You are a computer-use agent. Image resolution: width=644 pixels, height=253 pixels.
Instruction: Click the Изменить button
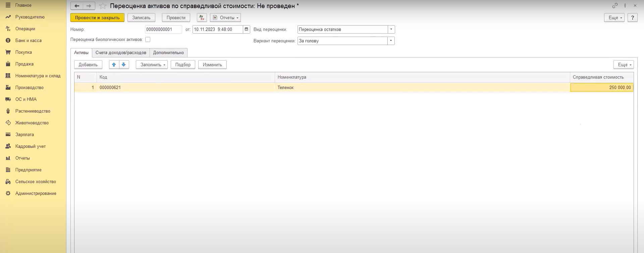(x=212, y=65)
